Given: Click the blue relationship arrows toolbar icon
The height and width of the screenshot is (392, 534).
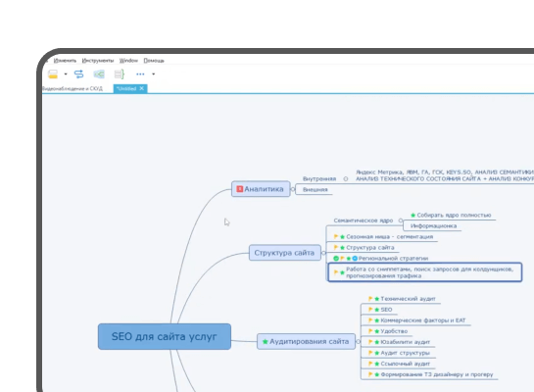Looking at the screenshot, I should pos(78,73).
